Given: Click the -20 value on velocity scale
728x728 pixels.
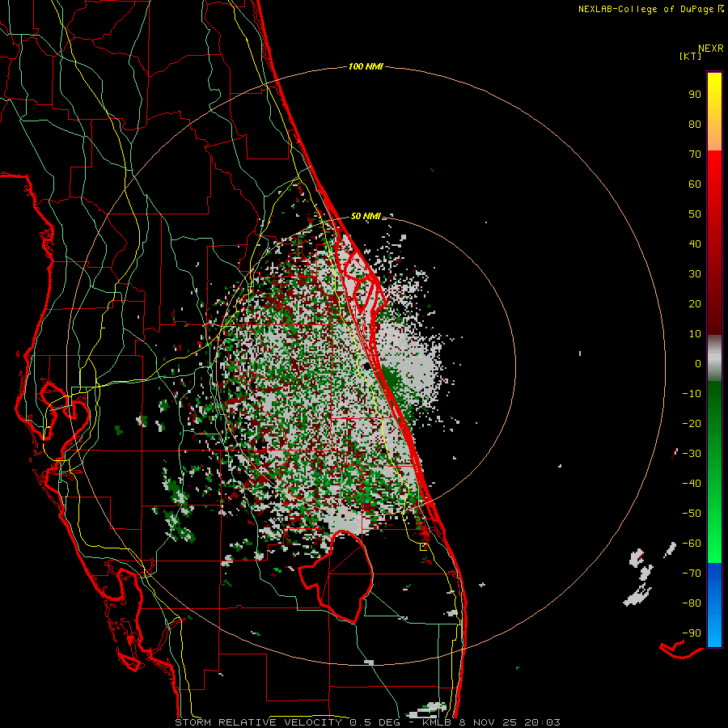Looking at the screenshot, I should 692,423.
